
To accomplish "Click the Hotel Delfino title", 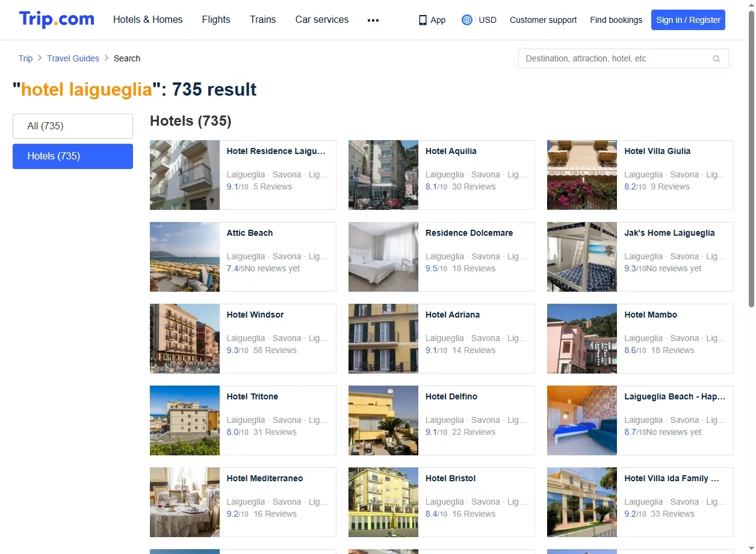I will 451,396.
